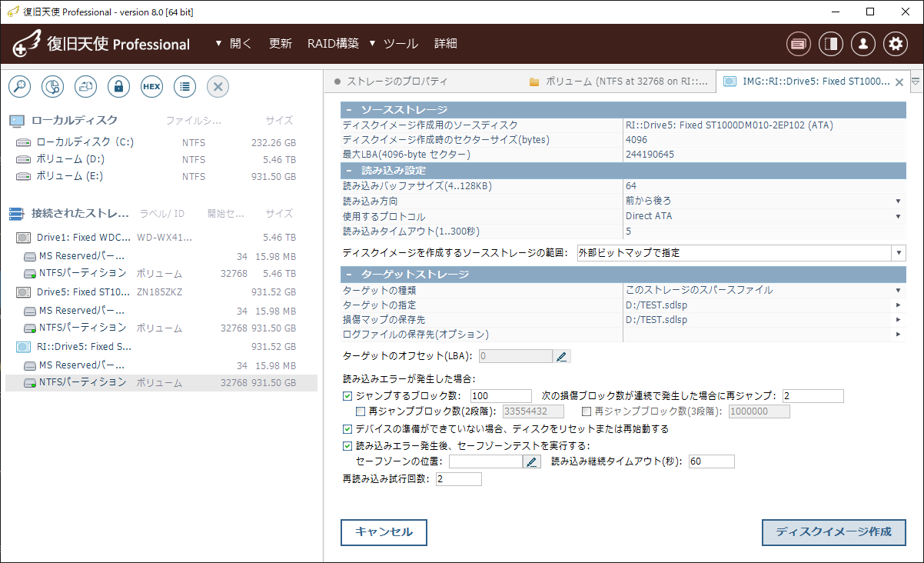Click edit pencil next to target offset
The height and width of the screenshot is (563, 924).
pyautogui.click(x=562, y=356)
